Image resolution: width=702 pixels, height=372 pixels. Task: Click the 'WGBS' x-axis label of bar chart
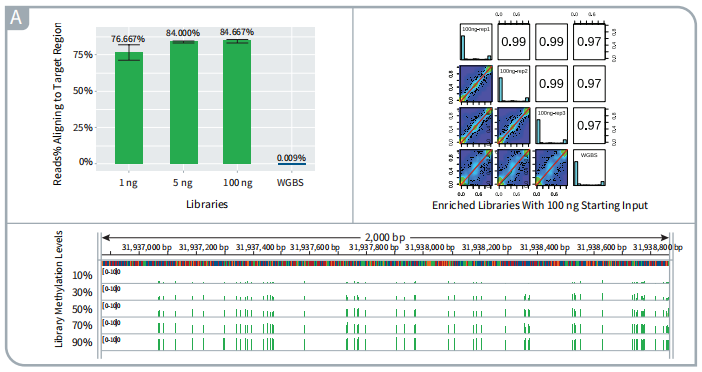290,183
